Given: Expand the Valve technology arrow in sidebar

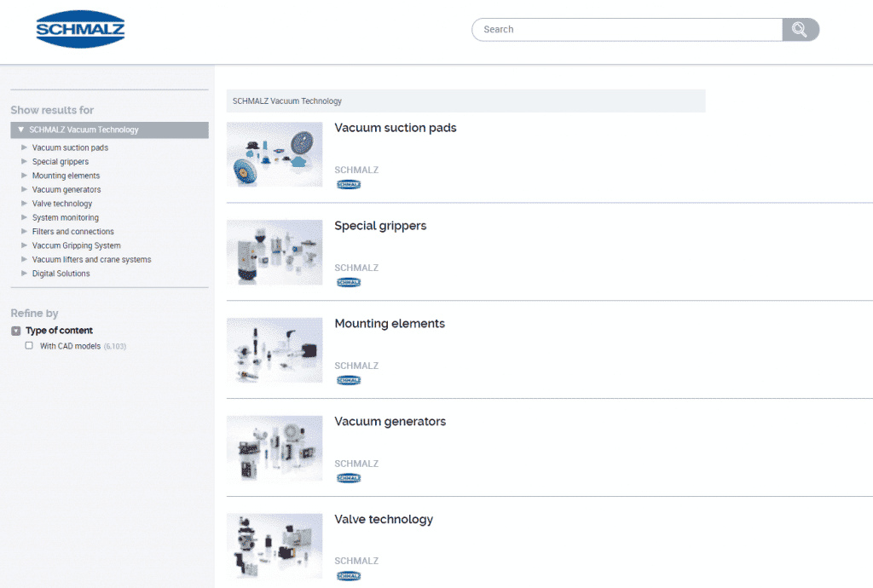Looking at the screenshot, I should 24,204.
